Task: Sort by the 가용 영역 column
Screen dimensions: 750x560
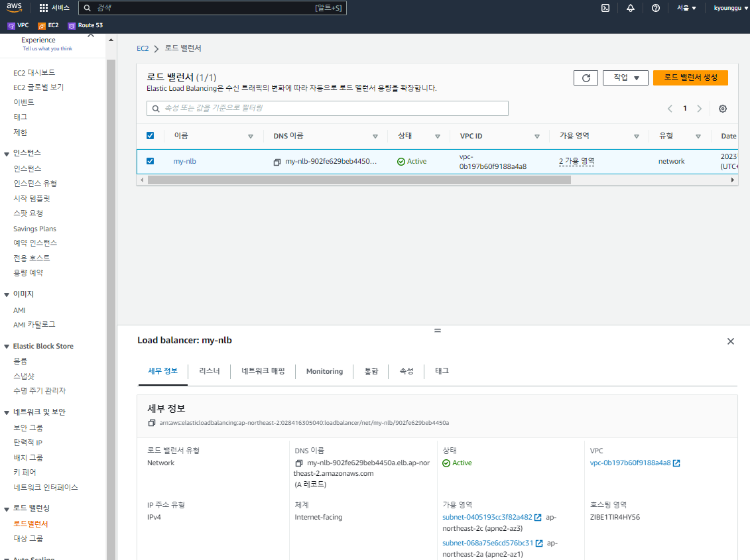Action: click(637, 137)
